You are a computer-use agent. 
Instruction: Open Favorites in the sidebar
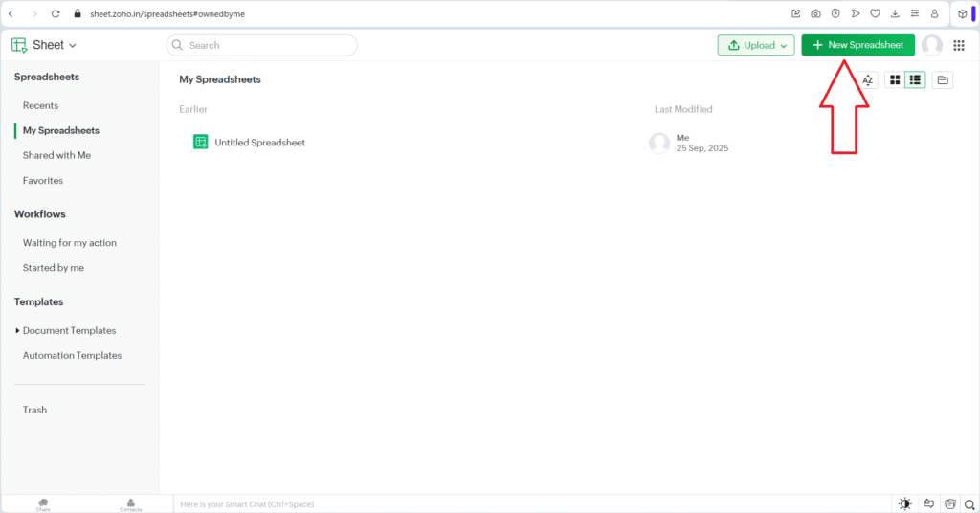coord(43,181)
